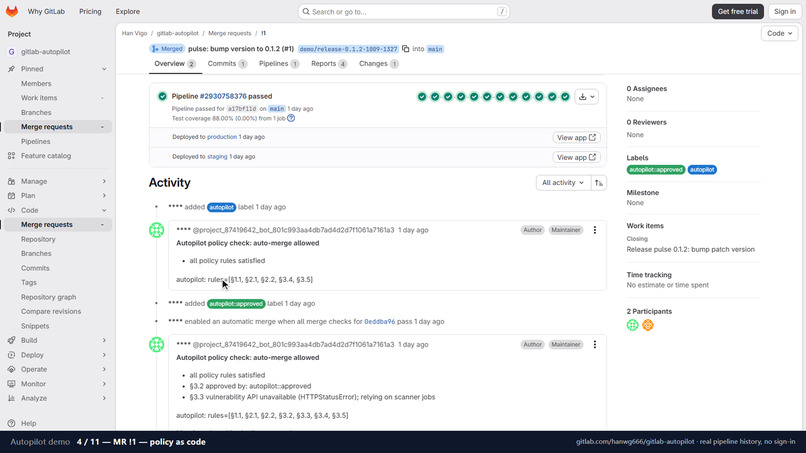The width and height of the screenshot is (806, 453).
Task: Click Han Vigo breadcrumb link
Action: click(134, 33)
